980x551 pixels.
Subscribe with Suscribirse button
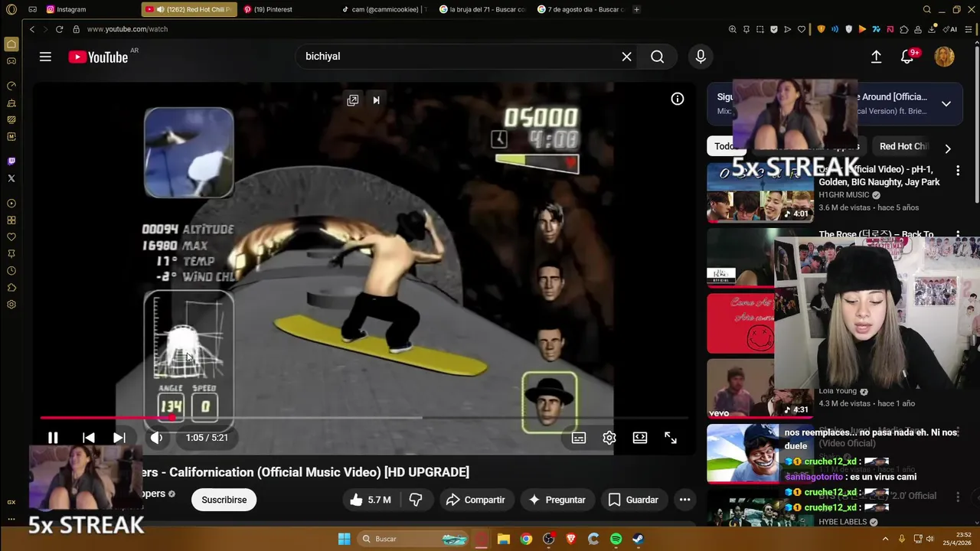point(224,500)
